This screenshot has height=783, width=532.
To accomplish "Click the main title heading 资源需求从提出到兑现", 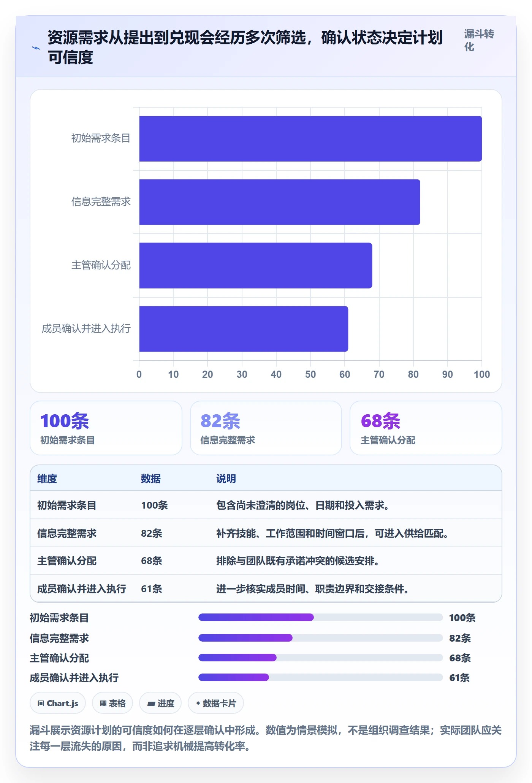I will coord(245,48).
